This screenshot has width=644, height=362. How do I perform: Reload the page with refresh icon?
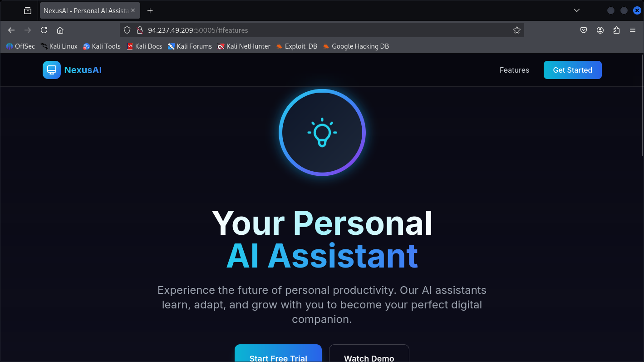pyautogui.click(x=44, y=30)
